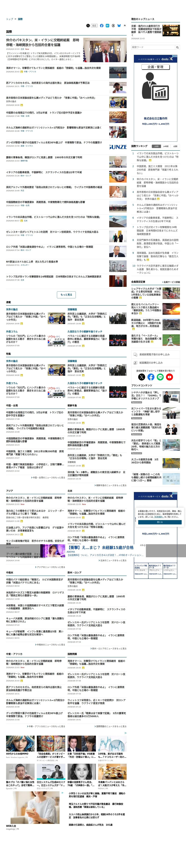This screenshot has width=186, height=868.
Task: Open ranking item 10 about ウクライナ元空手選手
Action: pos(158,269)
